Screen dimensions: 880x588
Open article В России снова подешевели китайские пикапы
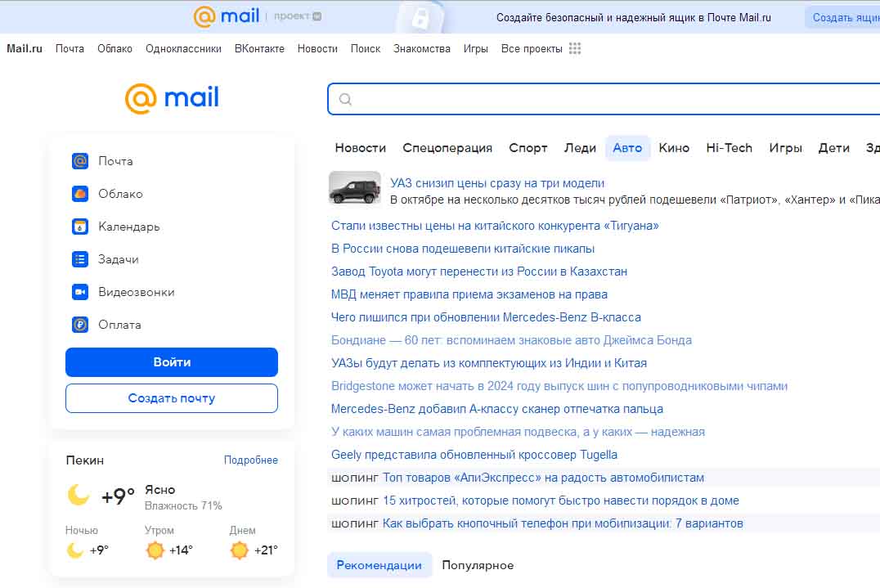(x=463, y=249)
